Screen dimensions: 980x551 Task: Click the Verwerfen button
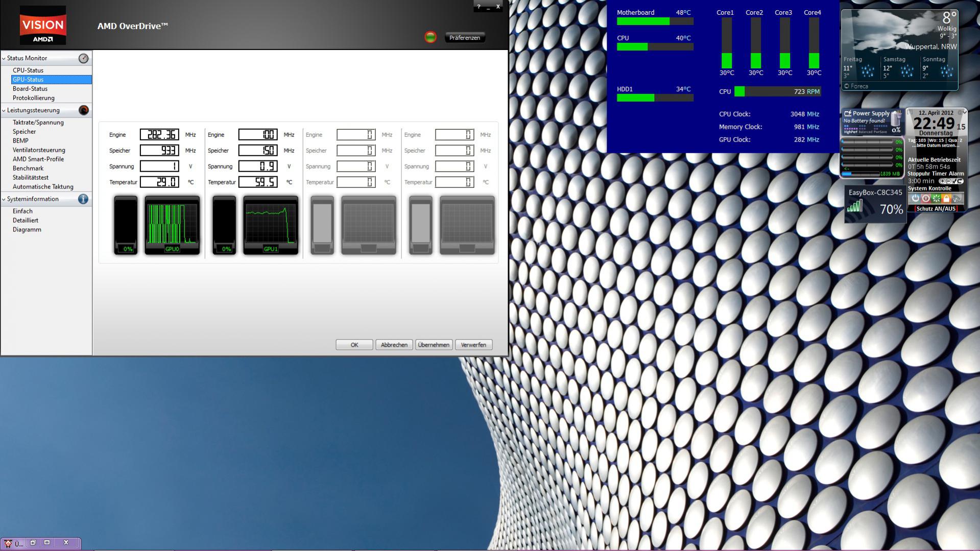473,345
